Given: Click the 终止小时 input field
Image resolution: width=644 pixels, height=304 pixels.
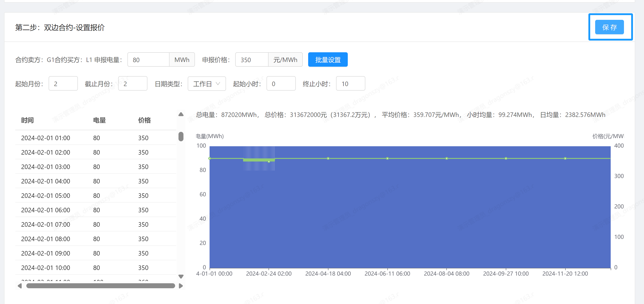Looking at the screenshot, I should click(x=350, y=84).
